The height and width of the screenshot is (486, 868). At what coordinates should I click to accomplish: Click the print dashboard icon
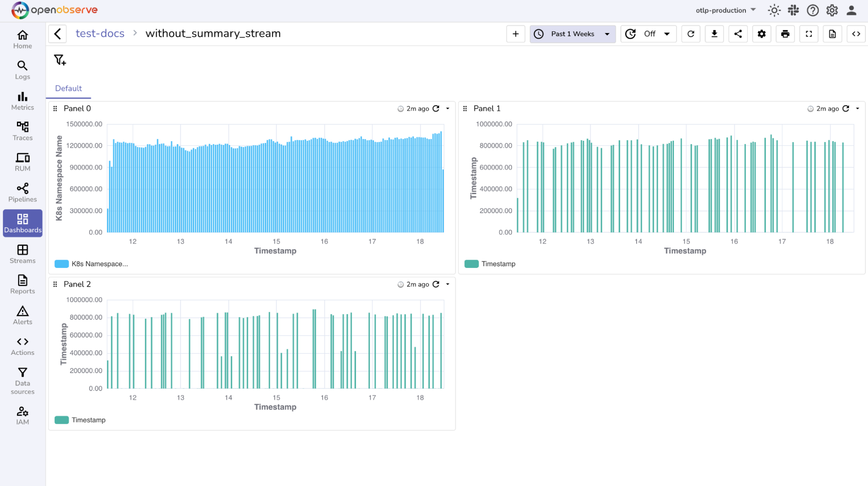click(x=785, y=34)
